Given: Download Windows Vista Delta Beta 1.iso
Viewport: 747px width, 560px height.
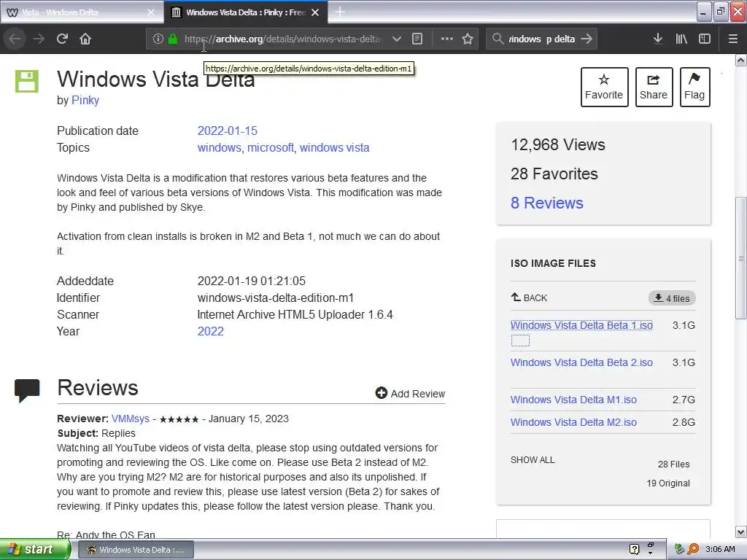Looking at the screenshot, I should (581, 325).
